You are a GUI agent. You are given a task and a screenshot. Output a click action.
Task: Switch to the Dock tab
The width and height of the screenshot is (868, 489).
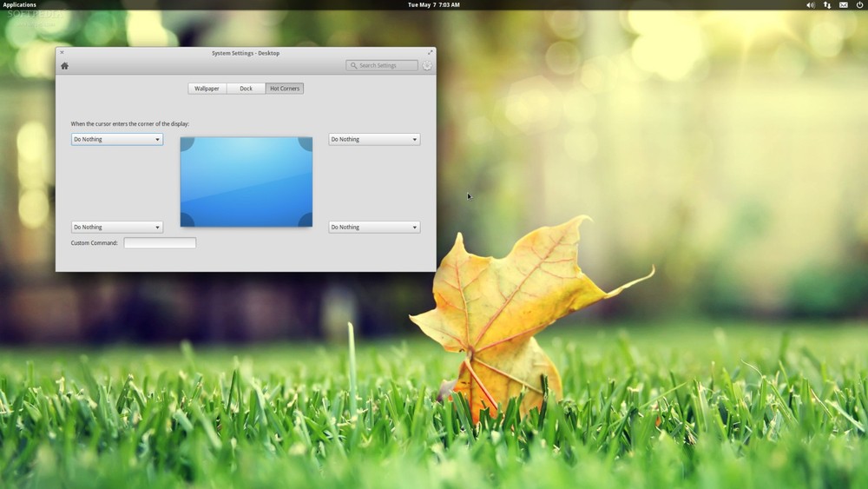point(246,89)
